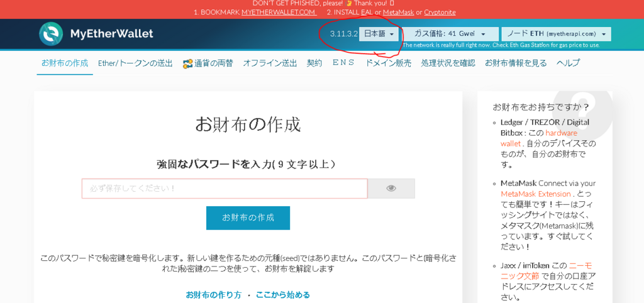Open the ENS tab
Viewport: 644px width, 303px height.
[343, 63]
